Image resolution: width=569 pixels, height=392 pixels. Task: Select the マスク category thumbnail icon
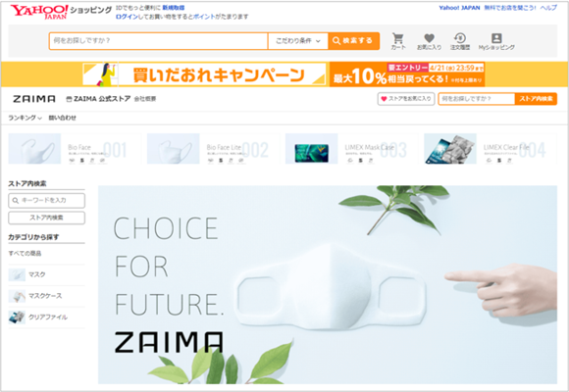tap(17, 274)
